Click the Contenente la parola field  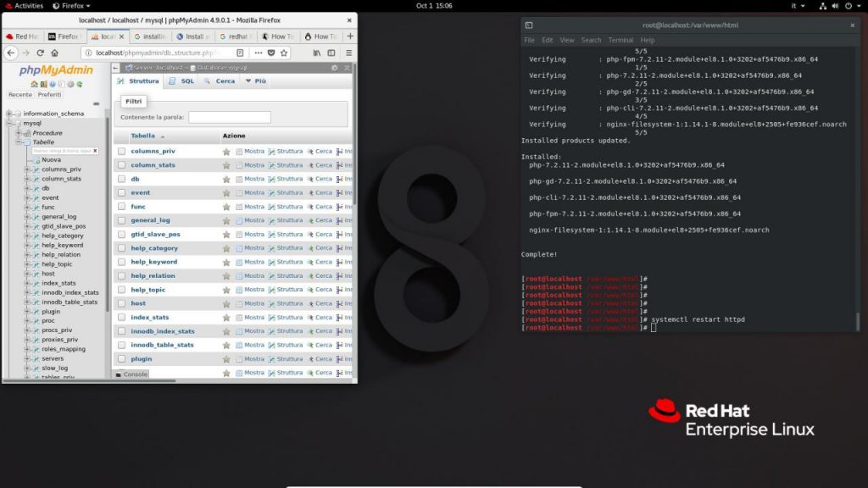(230, 117)
